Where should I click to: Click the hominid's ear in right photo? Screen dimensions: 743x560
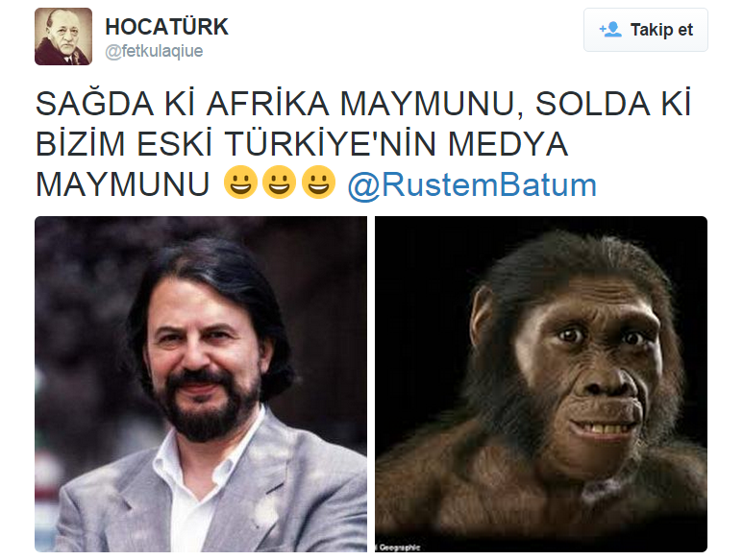click(481, 315)
